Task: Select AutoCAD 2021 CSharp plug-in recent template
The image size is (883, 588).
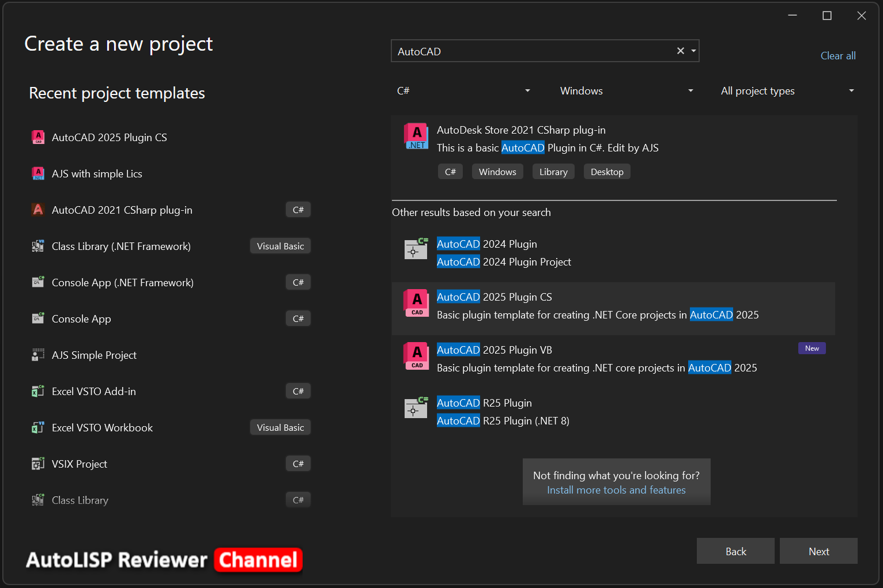Action: pyautogui.click(x=171, y=210)
